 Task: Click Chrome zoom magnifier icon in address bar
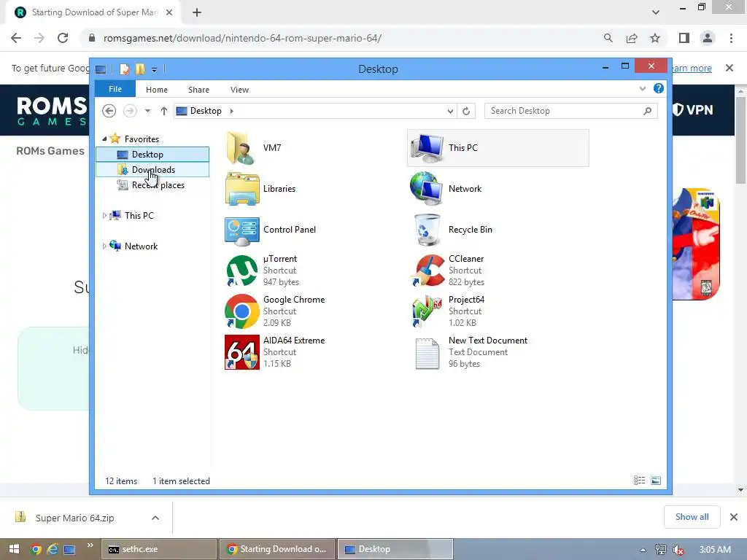pos(608,38)
